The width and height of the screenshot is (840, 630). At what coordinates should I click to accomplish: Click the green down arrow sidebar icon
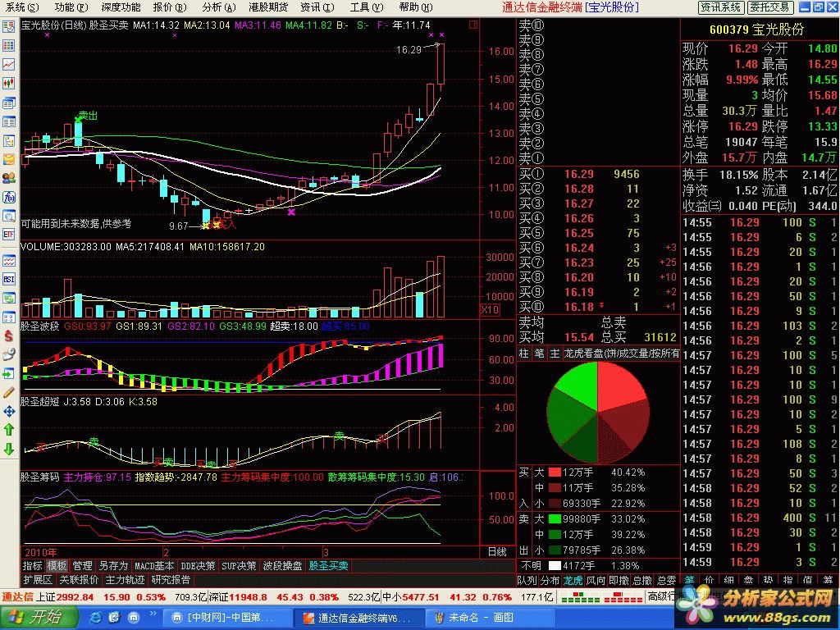coord(8,449)
